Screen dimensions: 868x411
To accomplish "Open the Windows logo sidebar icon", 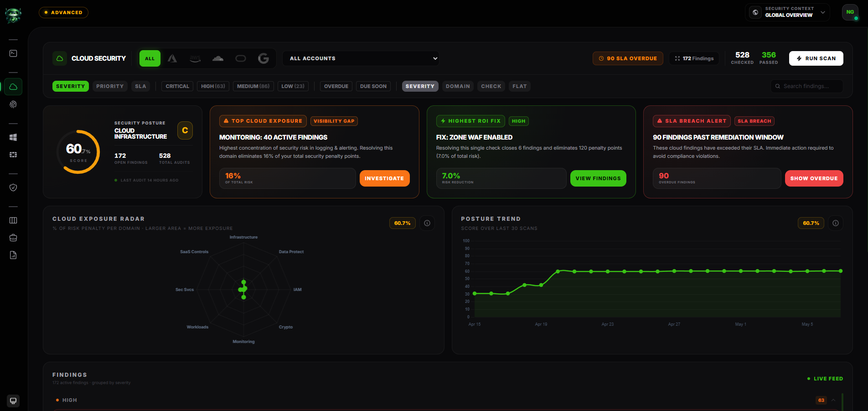I will [x=13, y=137].
